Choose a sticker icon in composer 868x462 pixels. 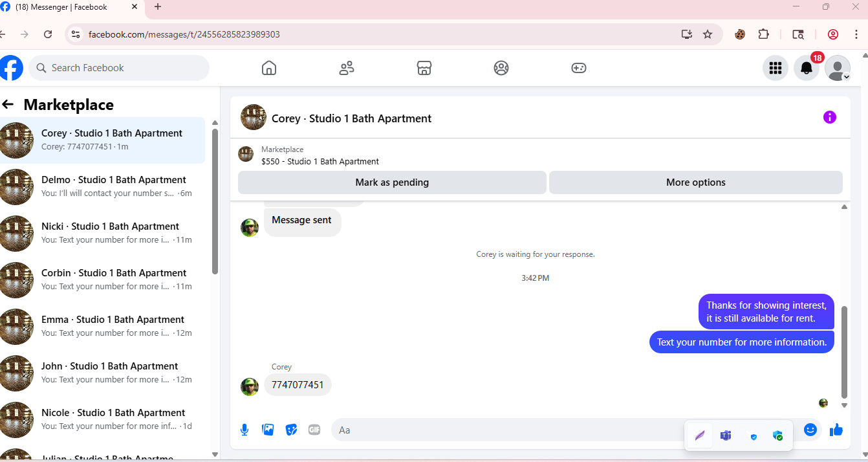[x=291, y=430]
